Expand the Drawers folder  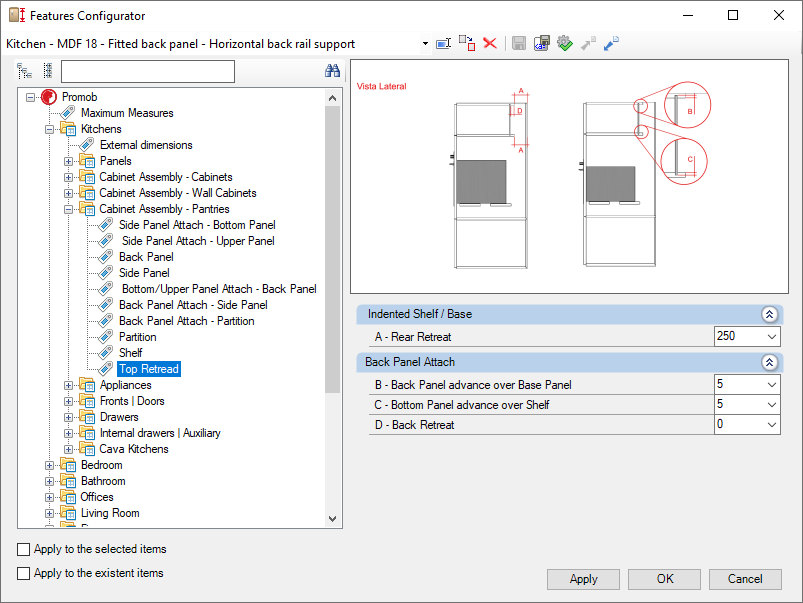(68, 417)
